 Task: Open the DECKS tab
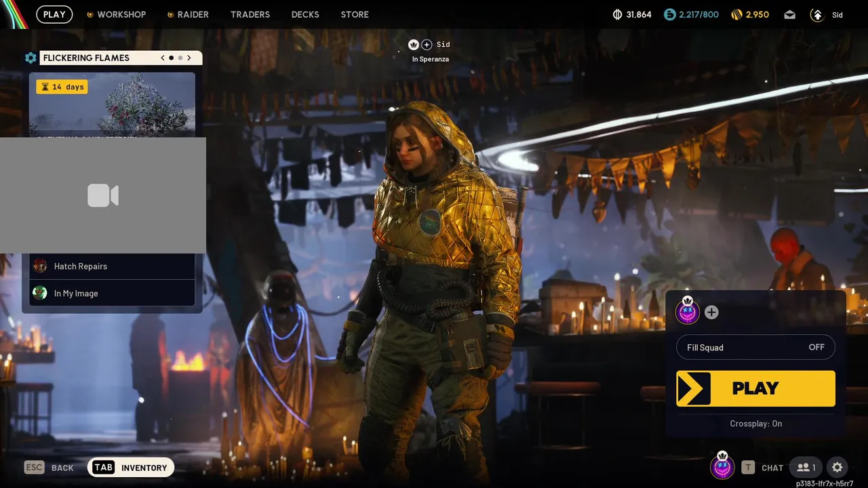305,14
